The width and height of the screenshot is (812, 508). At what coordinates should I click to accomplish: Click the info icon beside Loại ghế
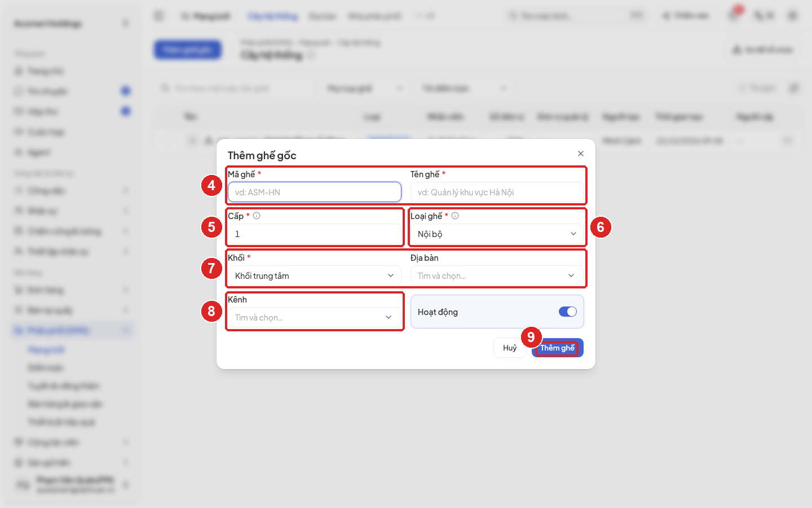point(455,216)
